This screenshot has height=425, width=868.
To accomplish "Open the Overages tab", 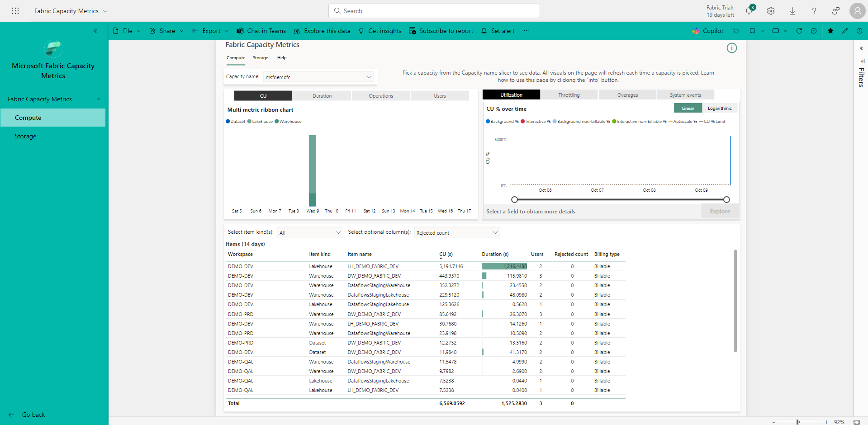I will (x=627, y=95).
